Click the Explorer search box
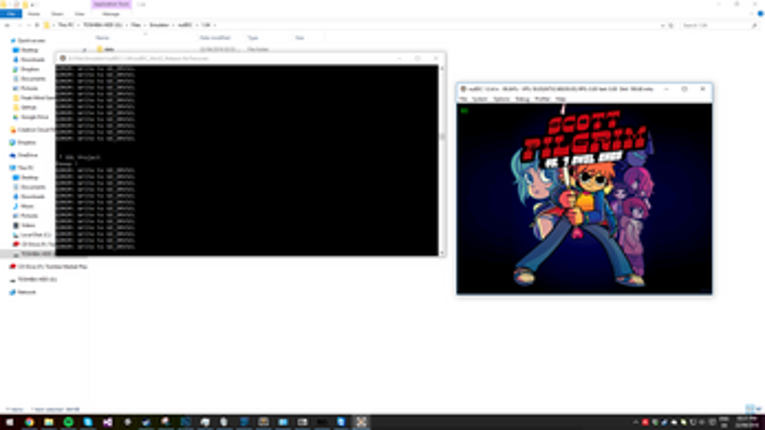 (718, 25)
